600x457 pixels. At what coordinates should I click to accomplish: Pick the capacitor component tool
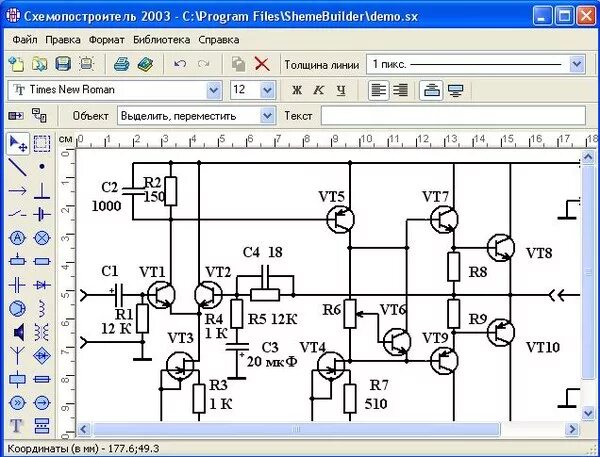pyautogui.click(x=18, y=285)
